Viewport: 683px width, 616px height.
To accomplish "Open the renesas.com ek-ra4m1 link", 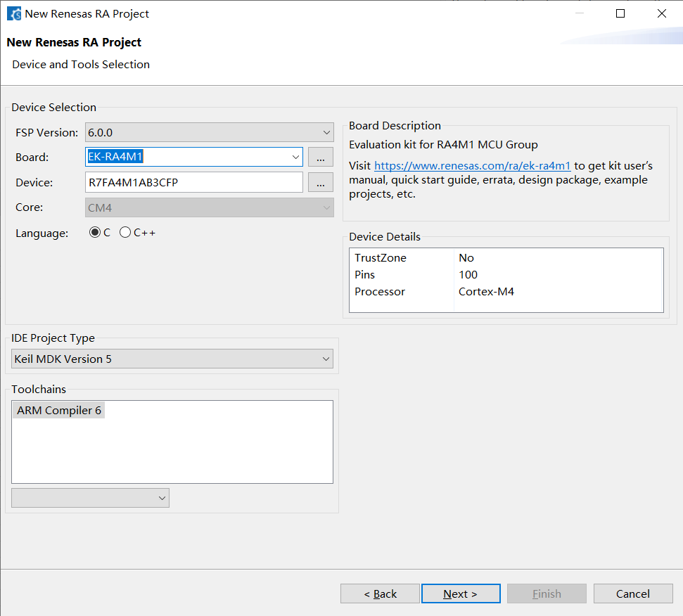I will (472, 166).
